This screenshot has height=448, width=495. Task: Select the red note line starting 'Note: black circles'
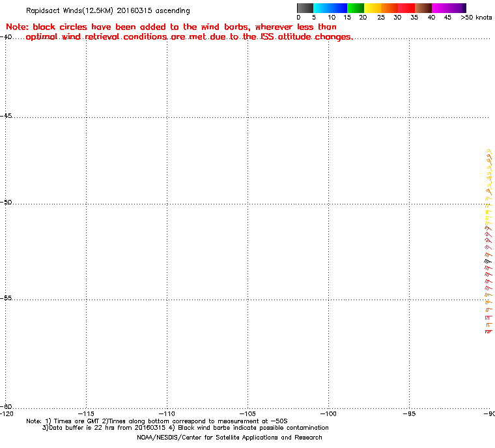pos(171,27)
